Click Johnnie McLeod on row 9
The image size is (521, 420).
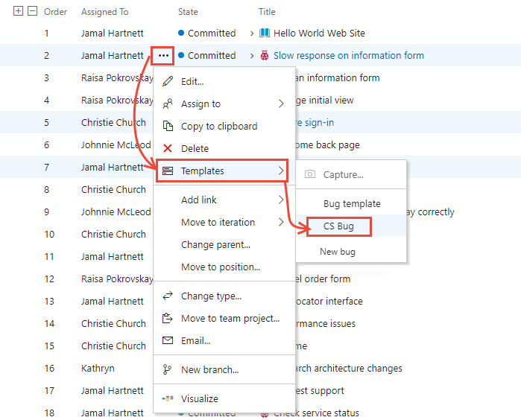(x=116, y=211)
